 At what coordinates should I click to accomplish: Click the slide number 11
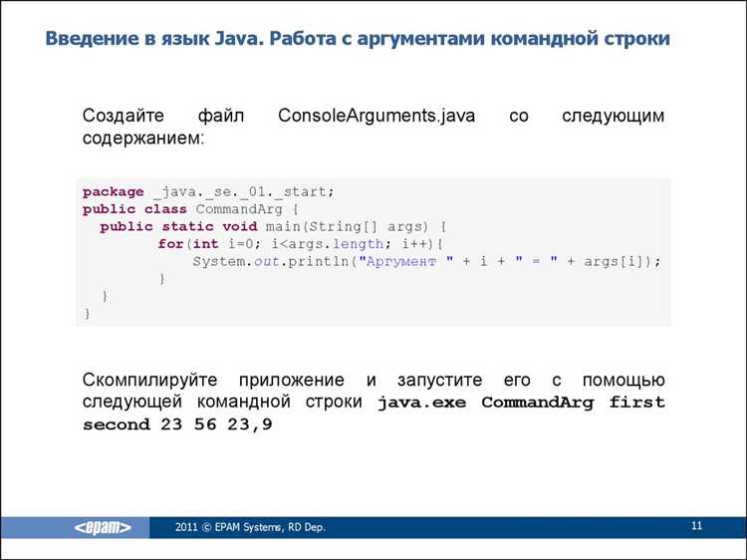696,526
